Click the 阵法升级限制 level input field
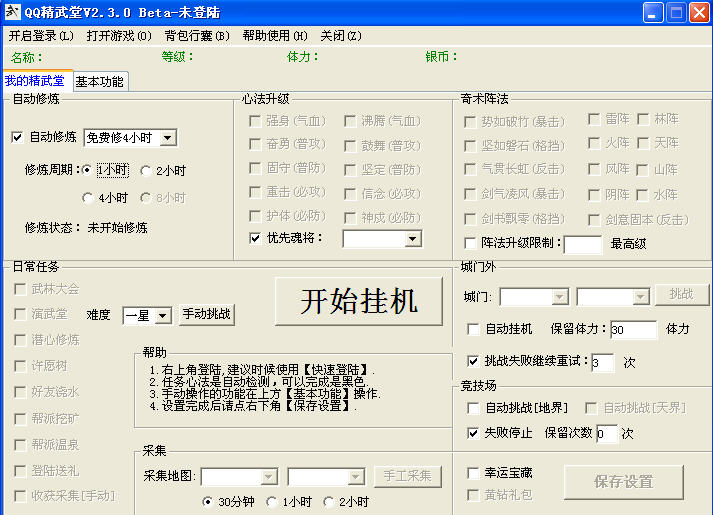The image size is (713, 515). point(583,245)
